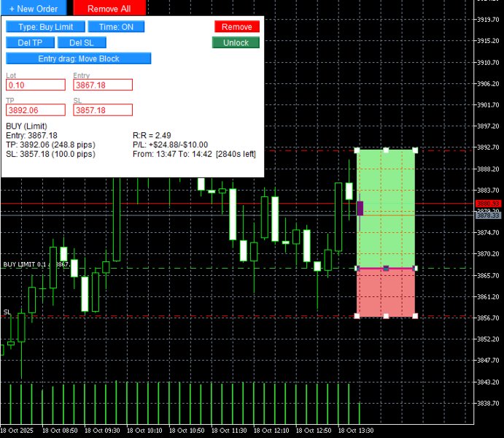Click the green Unlock button
The image size is (504, 438).
(236, 42)
